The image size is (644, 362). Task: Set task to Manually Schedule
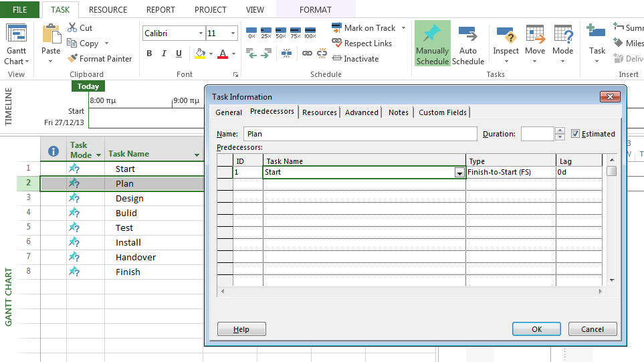point(433,43)
